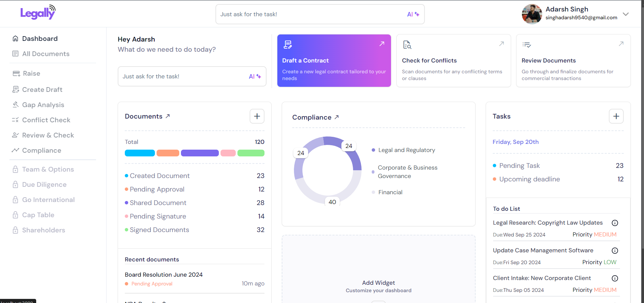
Task: Click the Add Widget placeholder area
Action: coord(378,286)
